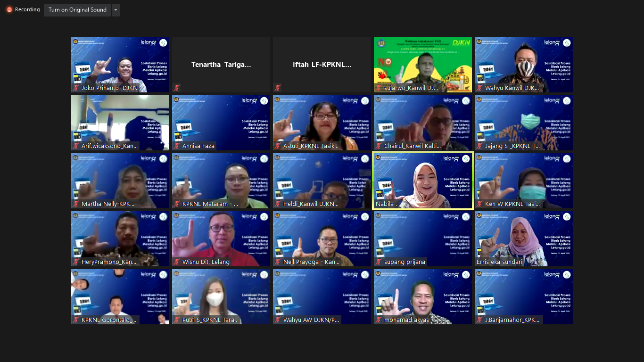The height and width of the screenshot is (362, 644).
Task: Select Nabila's highlighted active speaker video
Action: pos(423,179)
